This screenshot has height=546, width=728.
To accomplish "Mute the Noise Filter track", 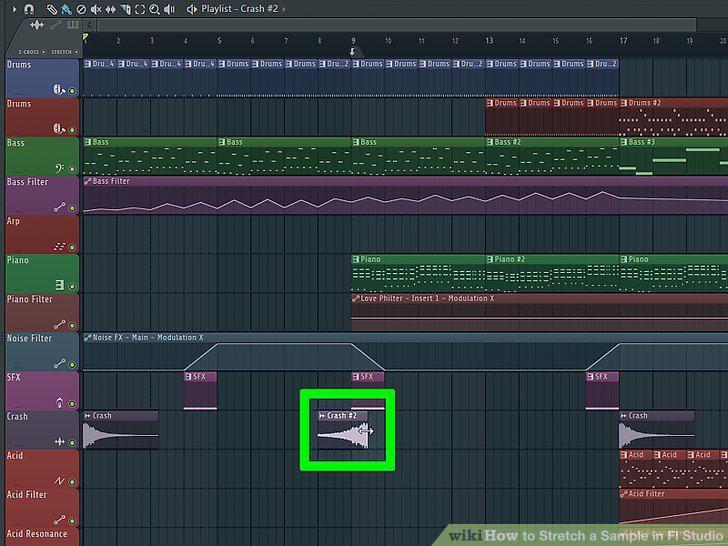I will (72, 364).
